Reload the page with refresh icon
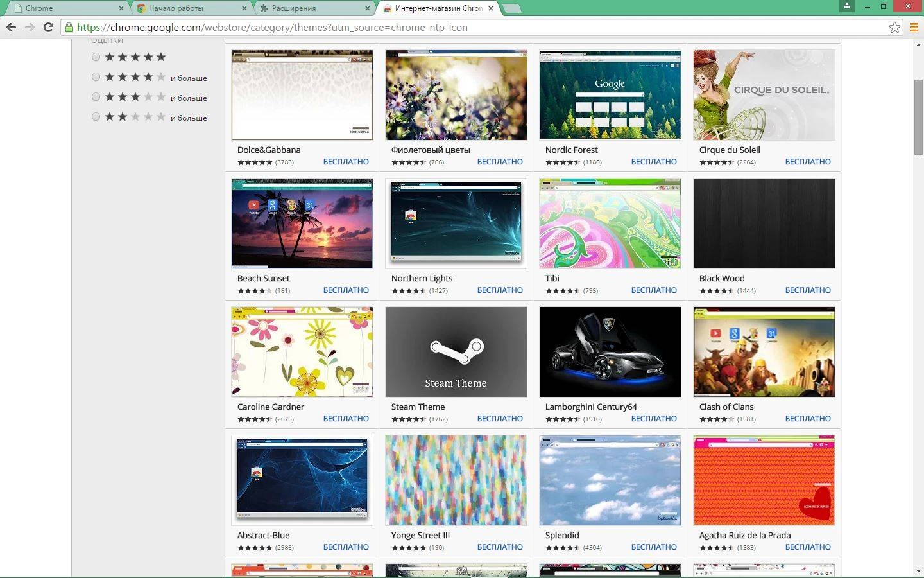924x578 pixels. (x=48, y=27)
